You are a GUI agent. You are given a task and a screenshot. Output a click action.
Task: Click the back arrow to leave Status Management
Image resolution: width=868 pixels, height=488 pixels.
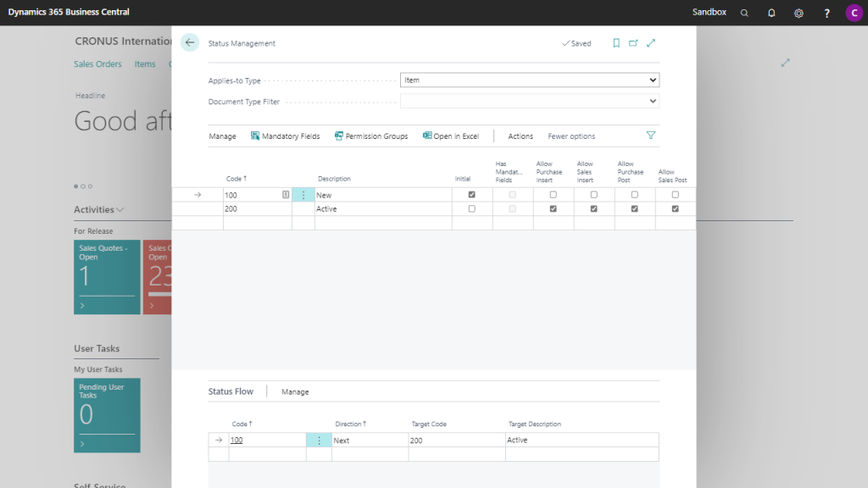click(x=189, y=42)
